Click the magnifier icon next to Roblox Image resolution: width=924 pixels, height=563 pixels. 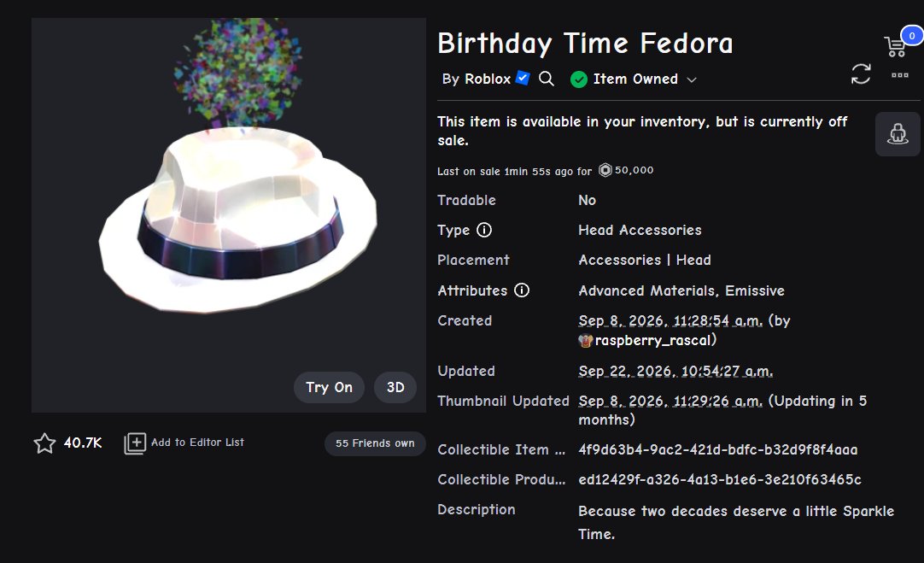[x=547, y=79]
